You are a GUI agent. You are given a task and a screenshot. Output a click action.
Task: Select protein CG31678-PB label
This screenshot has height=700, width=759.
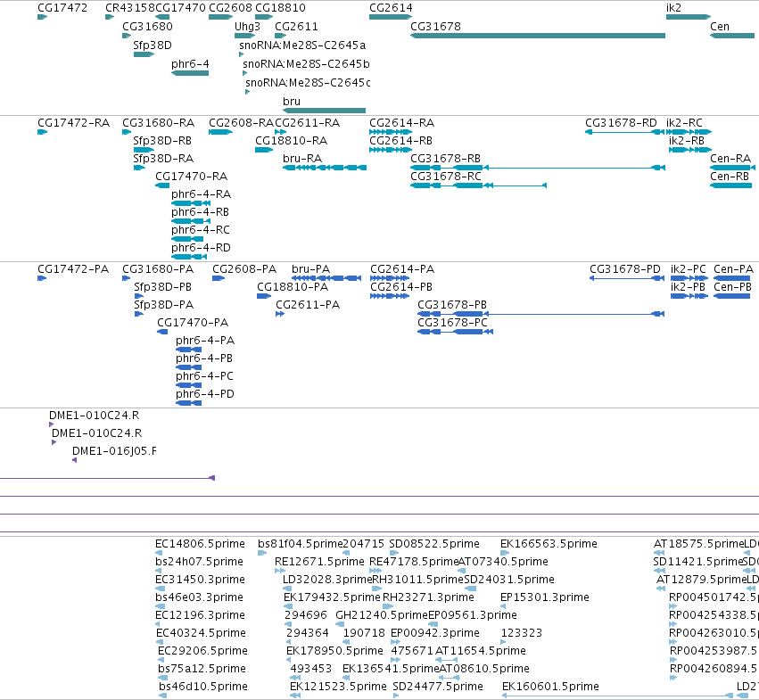pos(452,305)
